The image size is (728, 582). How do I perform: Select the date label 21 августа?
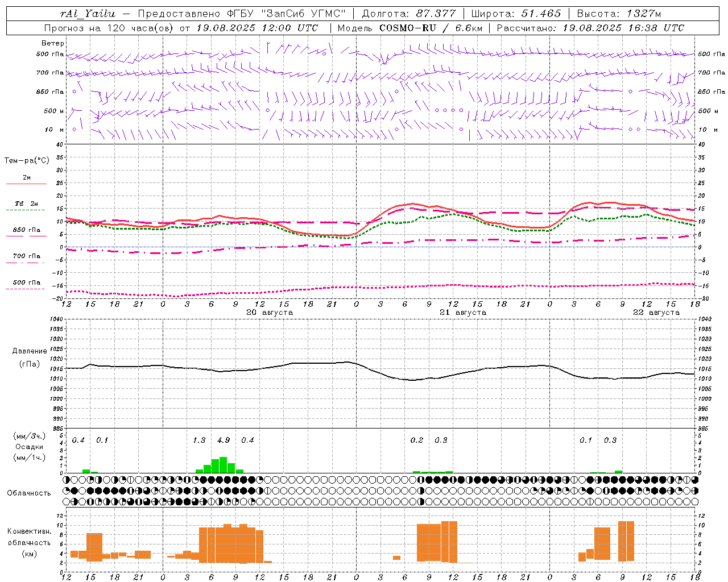(463, 313)
